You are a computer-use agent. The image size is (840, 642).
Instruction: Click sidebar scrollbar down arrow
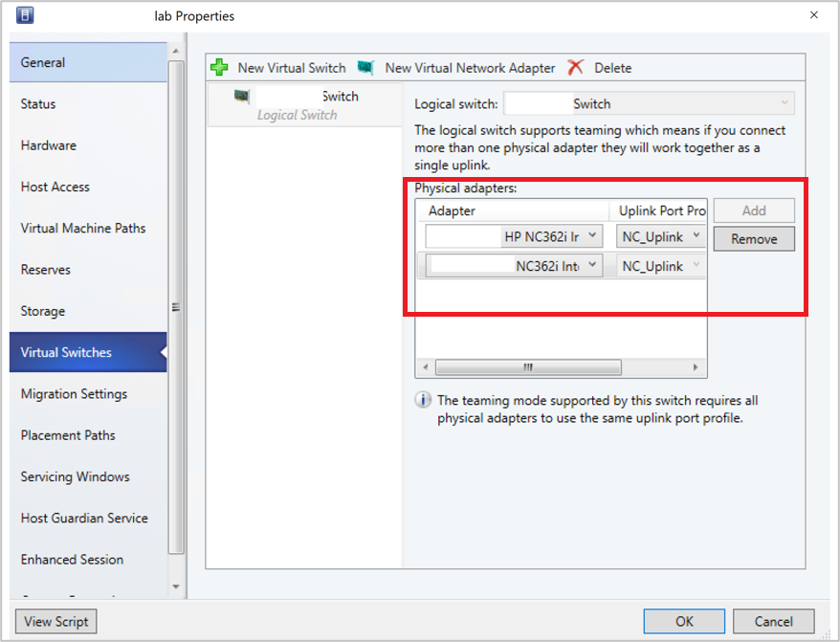point(176,587)
